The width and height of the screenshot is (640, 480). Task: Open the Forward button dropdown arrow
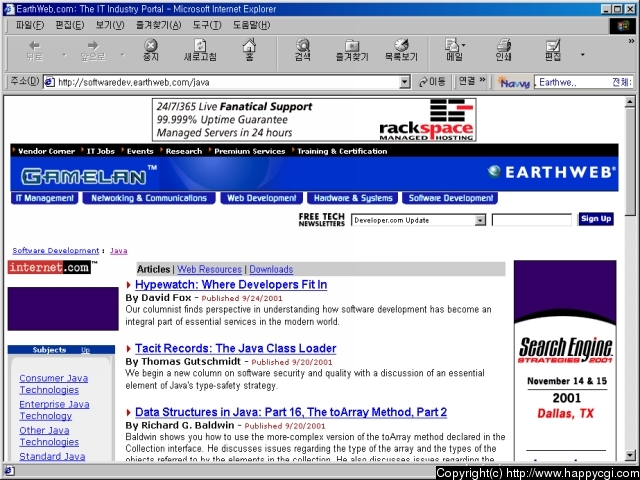(122, 54)
